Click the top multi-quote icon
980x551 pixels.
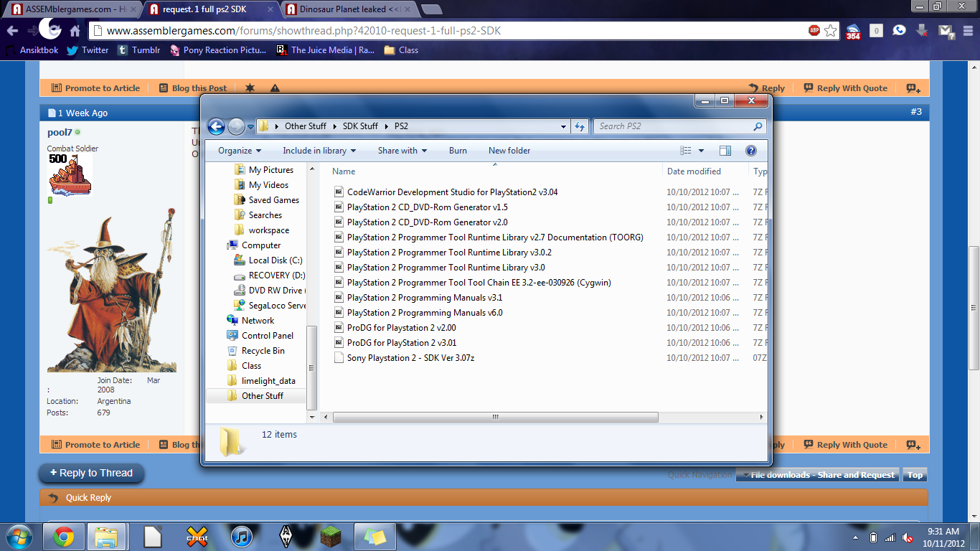point(913,88)
